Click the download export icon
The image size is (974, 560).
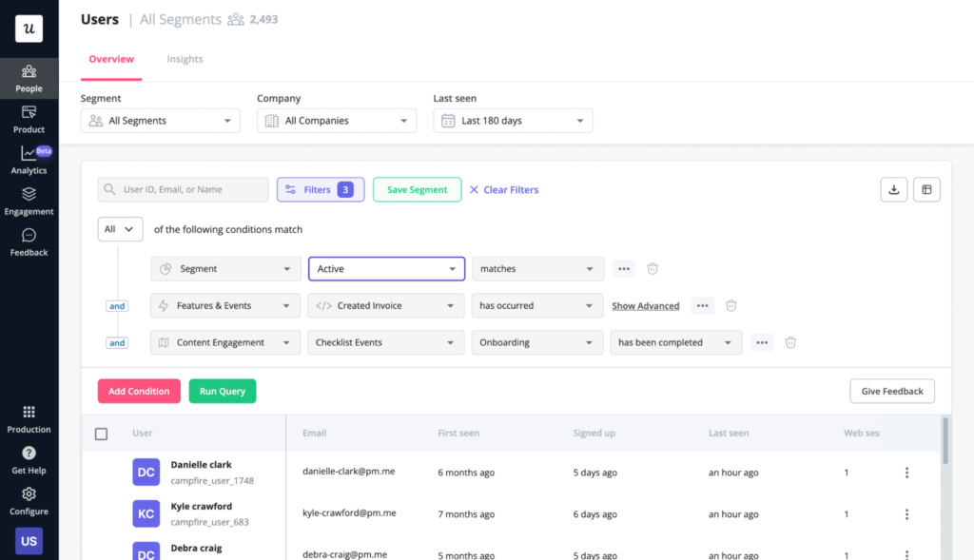(x=893, y=189)
